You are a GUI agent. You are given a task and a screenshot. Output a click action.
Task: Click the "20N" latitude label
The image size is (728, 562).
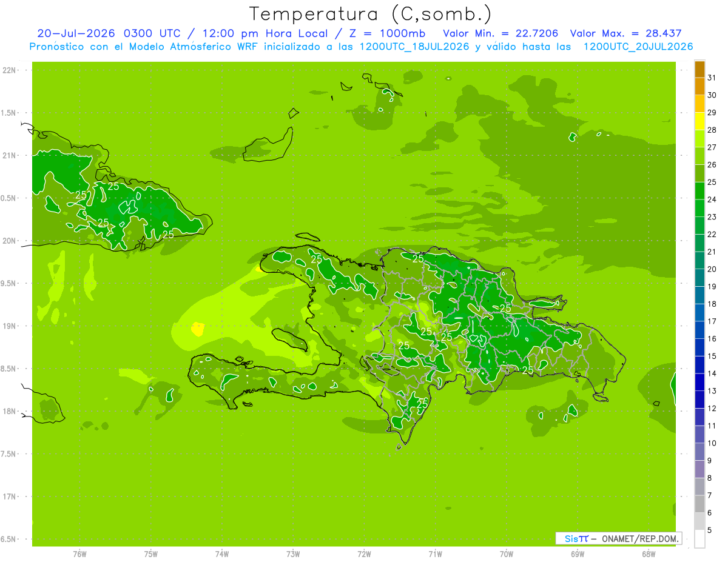coord(10,241)
